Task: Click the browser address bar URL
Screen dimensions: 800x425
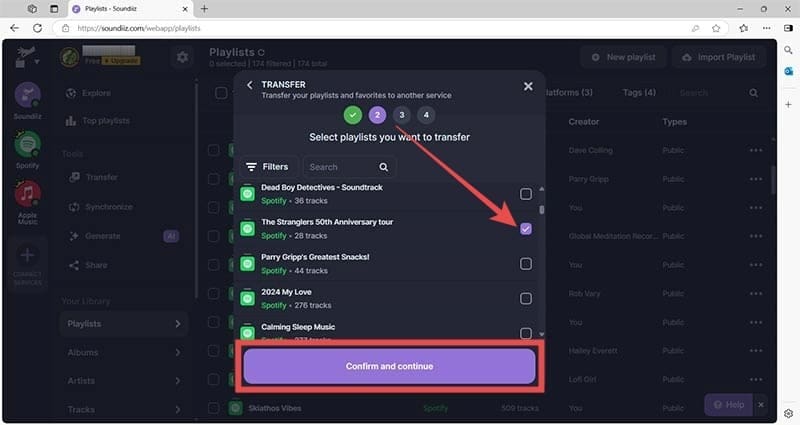Action: (x=139, y=28)
